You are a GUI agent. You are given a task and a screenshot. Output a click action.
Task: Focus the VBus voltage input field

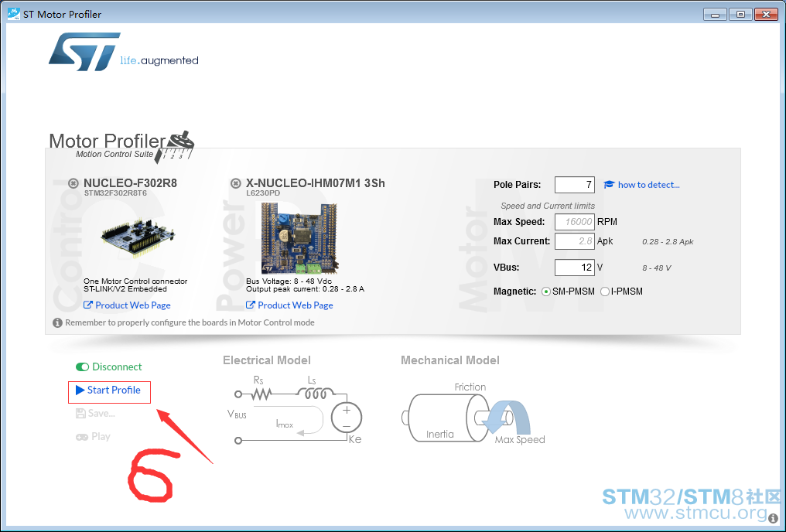coord(575,268)
